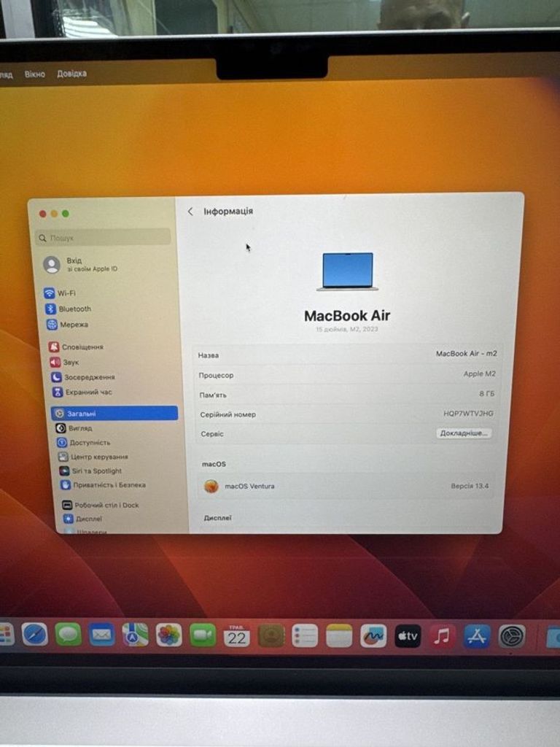Open Music from the Dock
This screenshot has width=560, height=747.
point(443,636)
